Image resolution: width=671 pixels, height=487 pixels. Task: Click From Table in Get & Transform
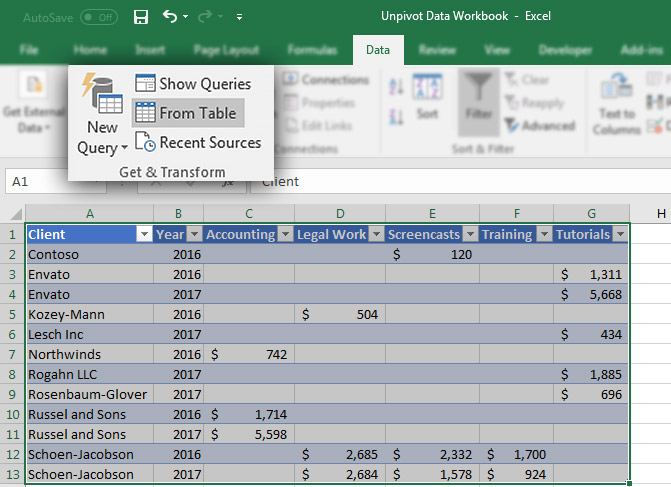tap(188, 113)
